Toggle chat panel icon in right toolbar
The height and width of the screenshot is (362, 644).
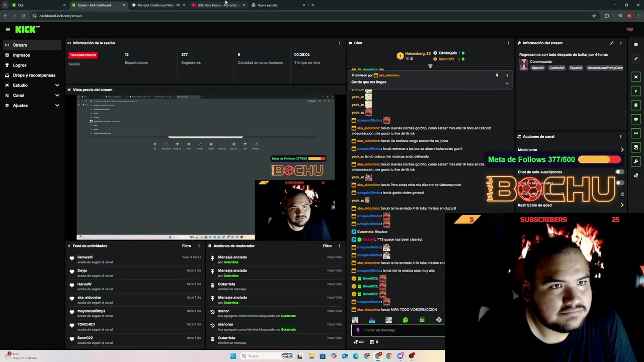[636, 119]
